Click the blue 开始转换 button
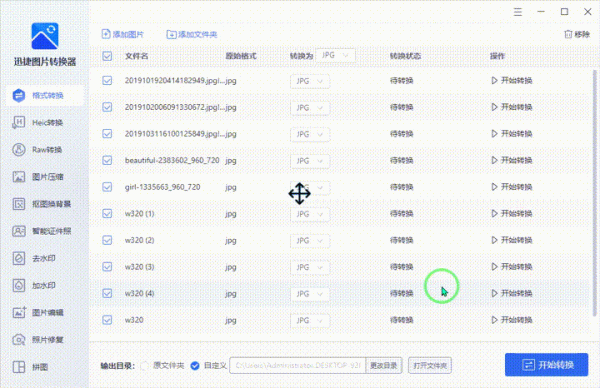The height and width of the screenshot is (388, 600). [546, 365]
